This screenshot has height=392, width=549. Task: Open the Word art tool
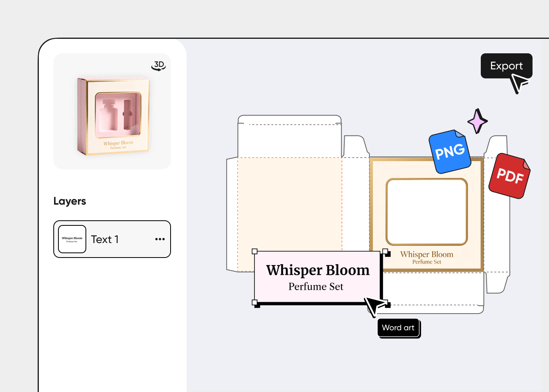[398, 328]
